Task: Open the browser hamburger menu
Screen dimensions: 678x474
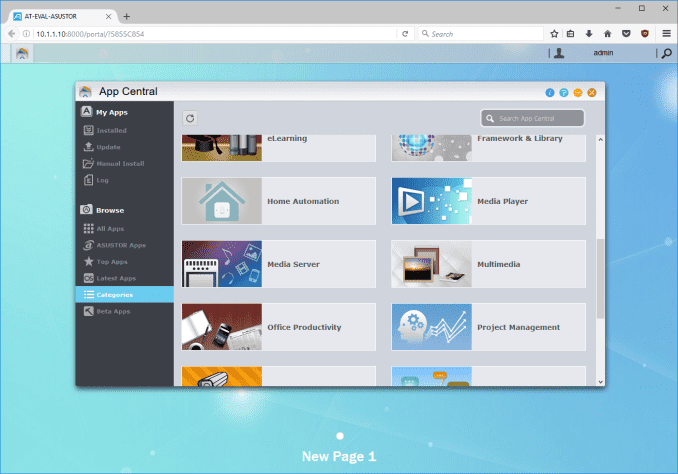Action: coord(665,33)
